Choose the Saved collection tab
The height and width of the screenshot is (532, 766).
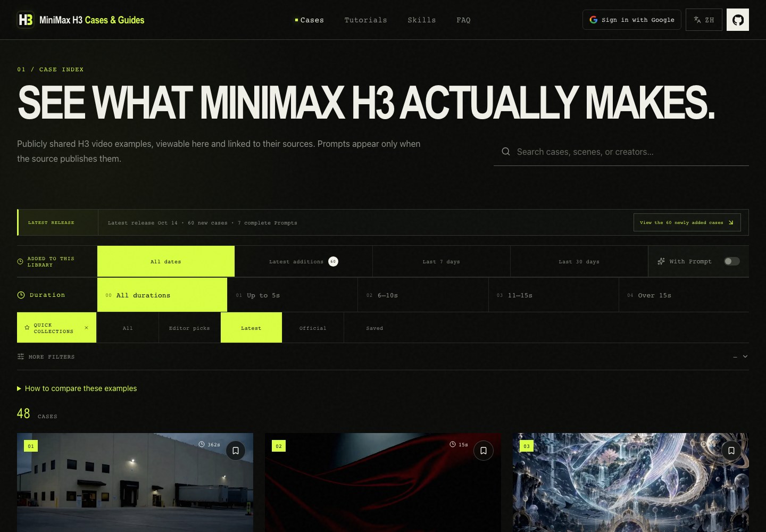[x=374, y=328]
